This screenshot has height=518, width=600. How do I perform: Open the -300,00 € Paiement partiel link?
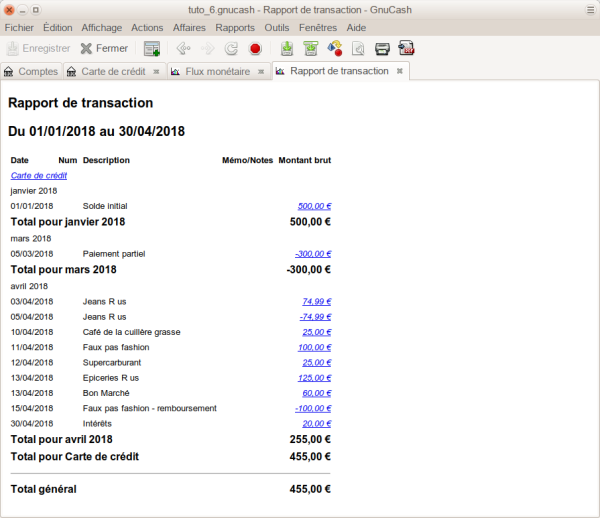point(313,254)
